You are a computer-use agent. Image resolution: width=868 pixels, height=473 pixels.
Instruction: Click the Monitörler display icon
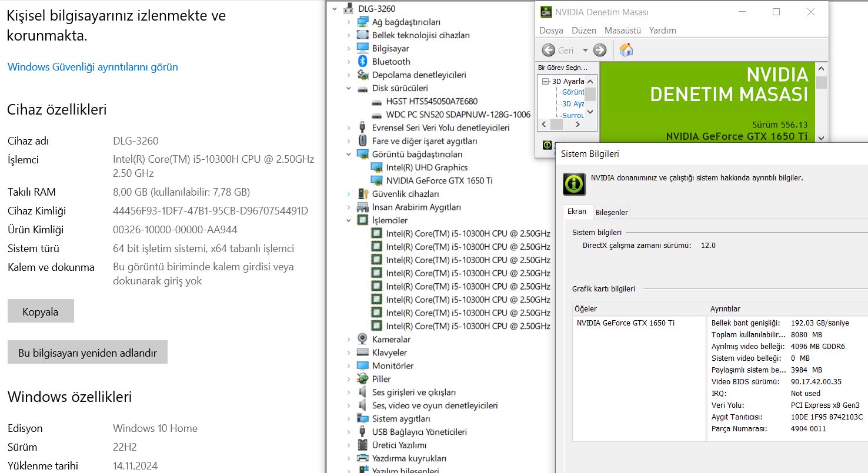click(x=363, y=365)
